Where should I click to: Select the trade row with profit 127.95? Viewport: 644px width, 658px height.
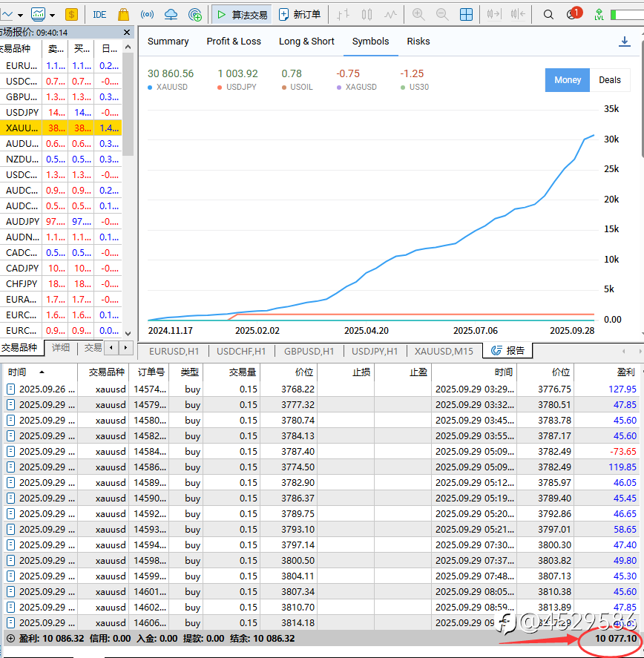[x=321, y=389]
